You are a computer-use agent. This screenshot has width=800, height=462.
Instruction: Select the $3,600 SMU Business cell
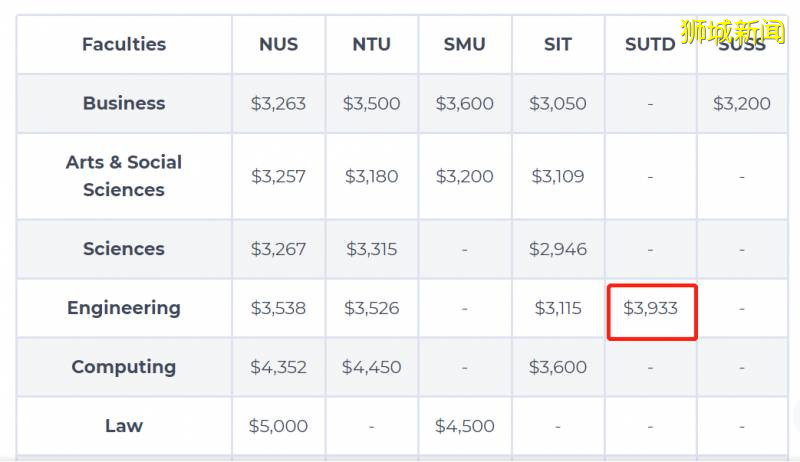[x=465, y=103]
